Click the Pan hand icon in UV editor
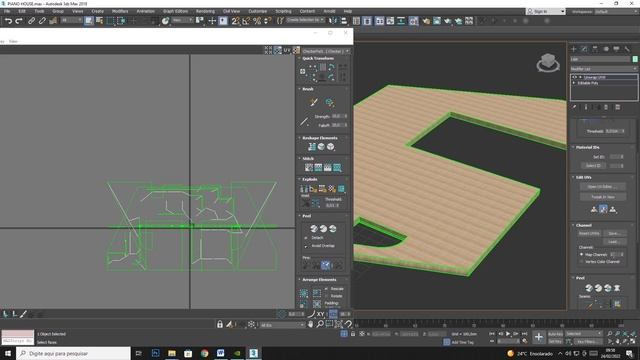Screen dimensions: 640x360 click(x=311, y=324)
